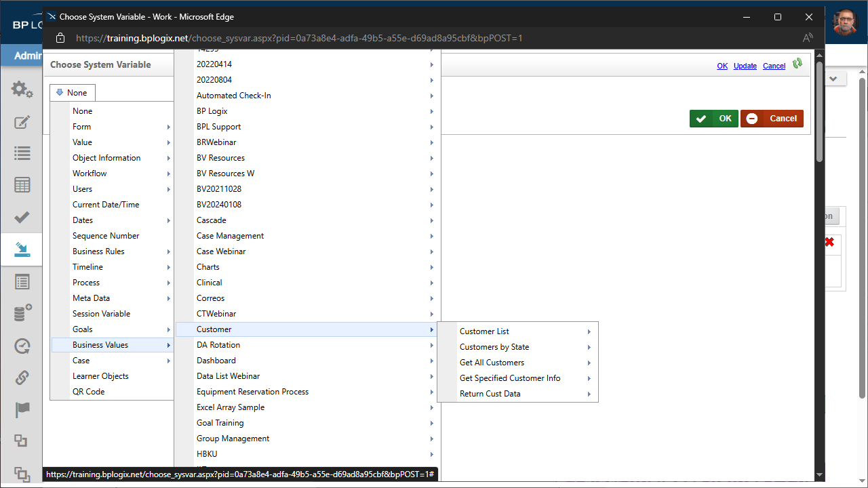The image size is (868, 488).
Task: Open the chain link icon in sidebar
Action: [22, 378]
